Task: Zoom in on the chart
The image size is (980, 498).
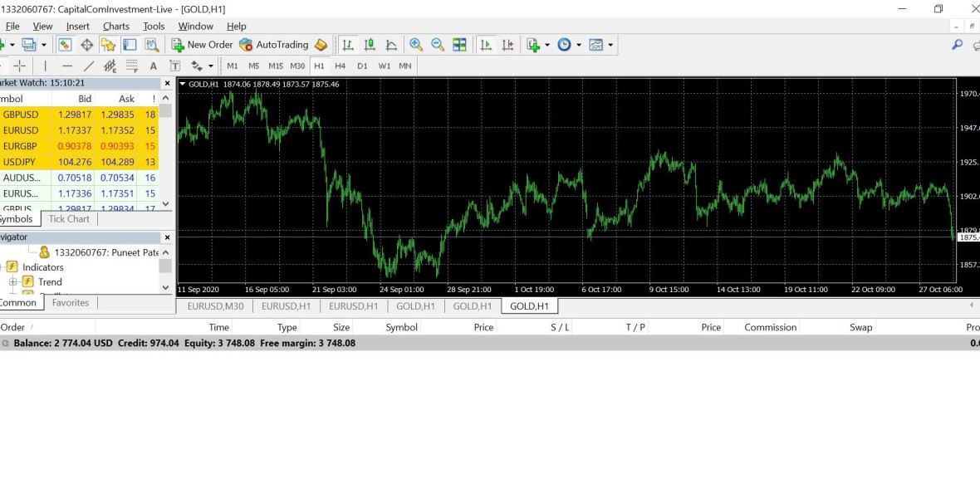Action: [x=416, y=44]
